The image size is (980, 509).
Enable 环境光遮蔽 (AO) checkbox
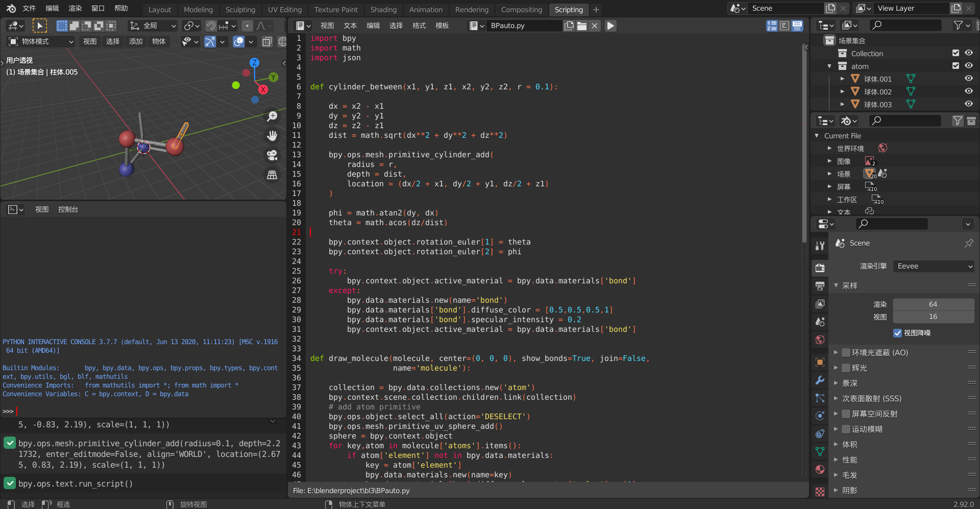pyautogui.click(x=846, y=352)
